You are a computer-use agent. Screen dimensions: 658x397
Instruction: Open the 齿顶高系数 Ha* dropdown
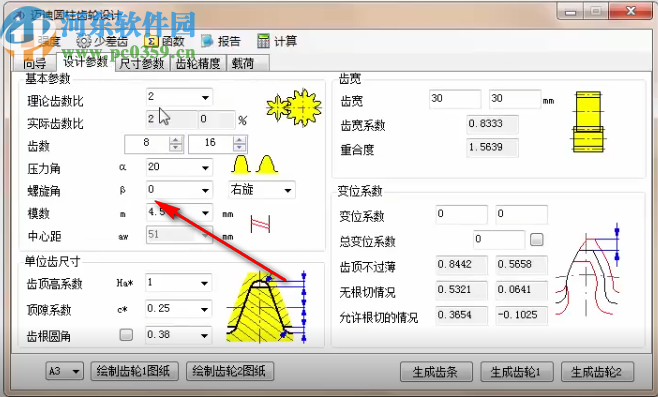(204, 283)
